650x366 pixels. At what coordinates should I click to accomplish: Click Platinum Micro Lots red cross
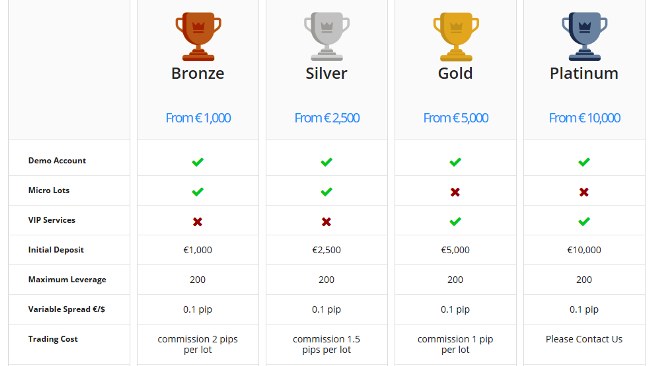(x=584, y=192)
